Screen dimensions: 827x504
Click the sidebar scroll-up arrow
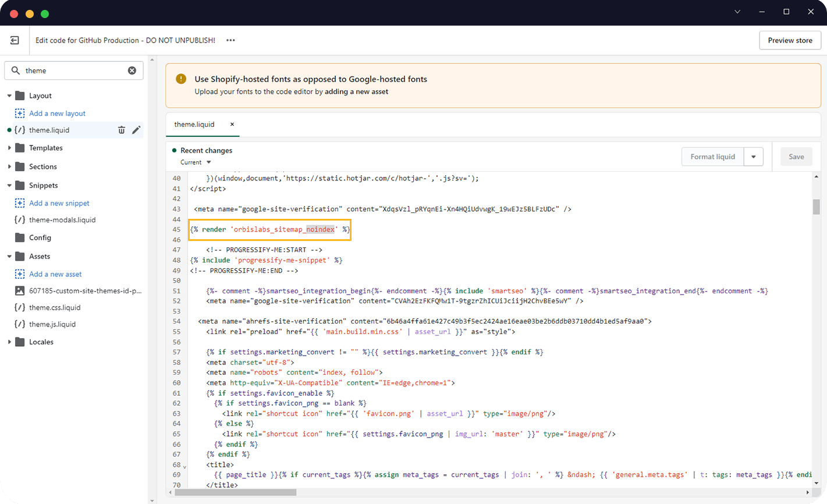tap(152, 59)
